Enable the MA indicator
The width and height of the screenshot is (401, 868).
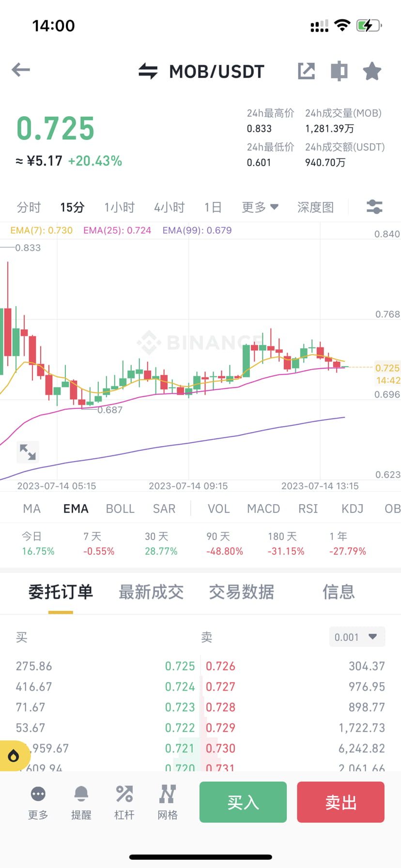coord(32,509)
